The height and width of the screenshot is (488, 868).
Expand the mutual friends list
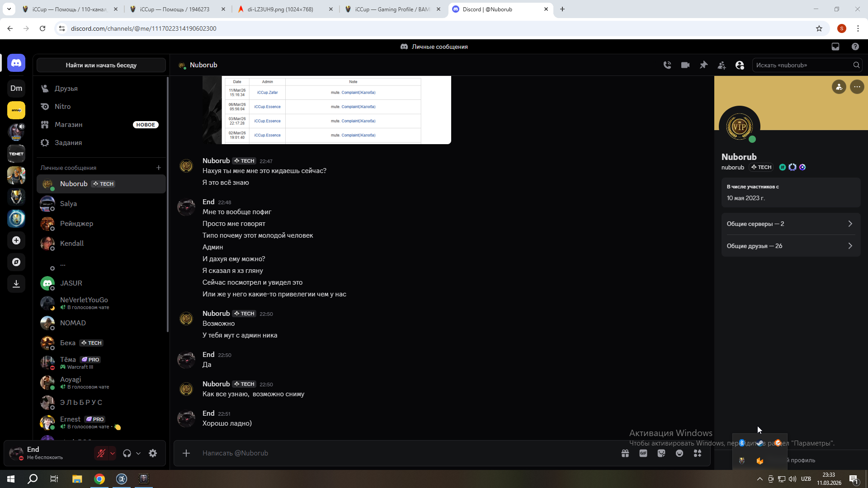tap(790, 246)
